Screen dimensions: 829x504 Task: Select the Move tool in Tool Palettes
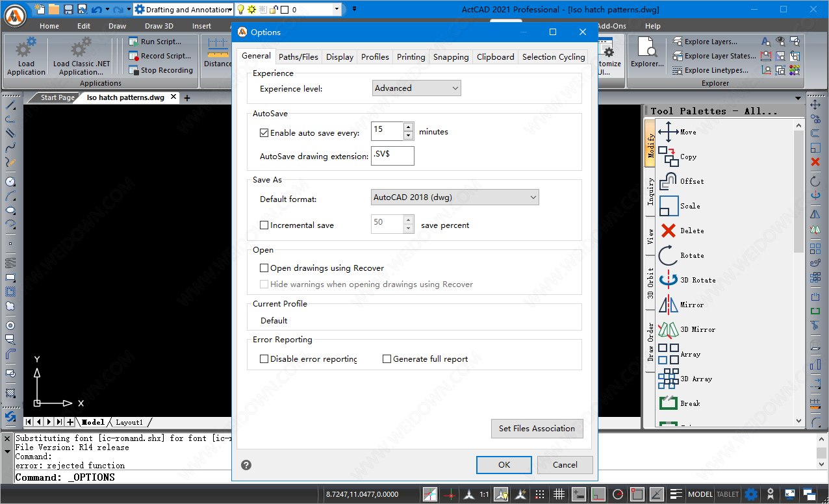pos(677,132)
